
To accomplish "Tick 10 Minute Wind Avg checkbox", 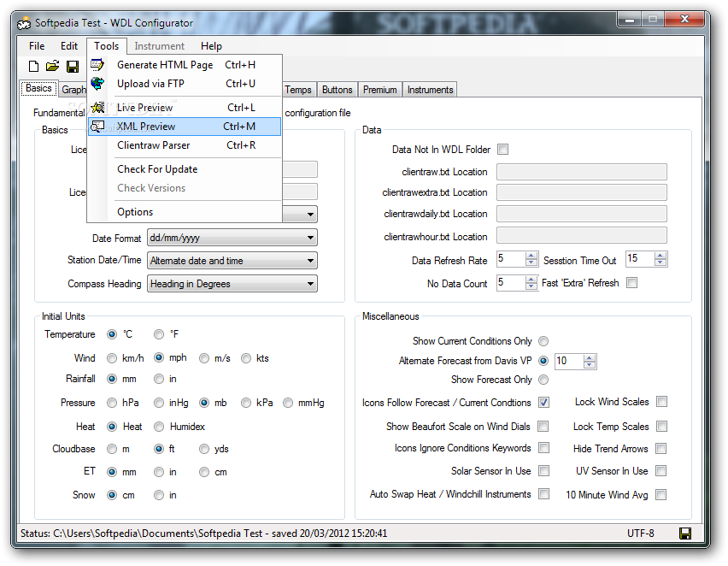I will [660, 494].
